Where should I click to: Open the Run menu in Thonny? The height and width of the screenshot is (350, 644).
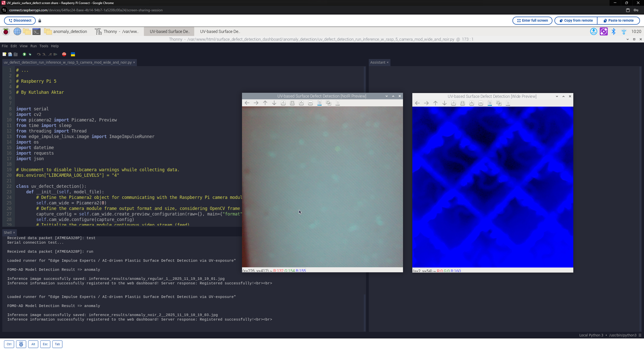point(34,46)
